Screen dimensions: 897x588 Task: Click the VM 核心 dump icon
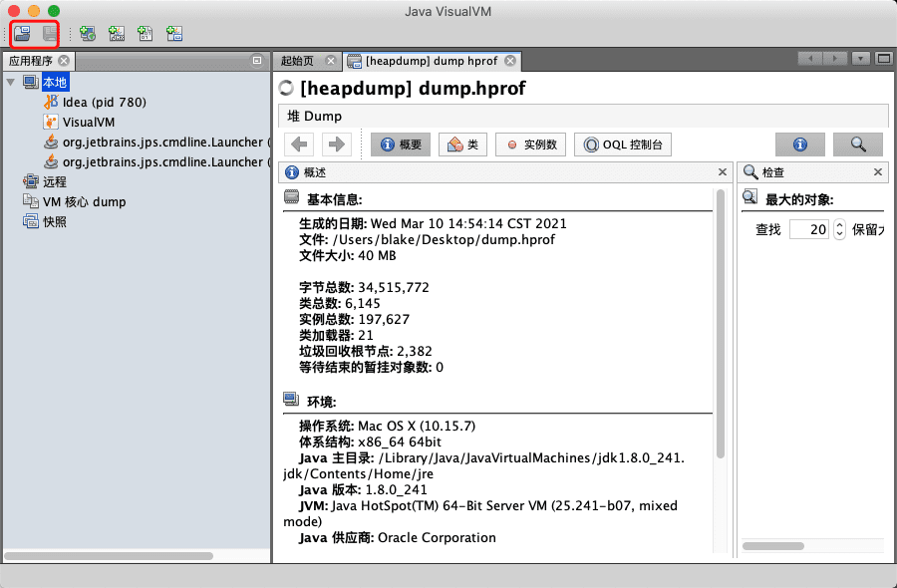click(x=30, y=201)
